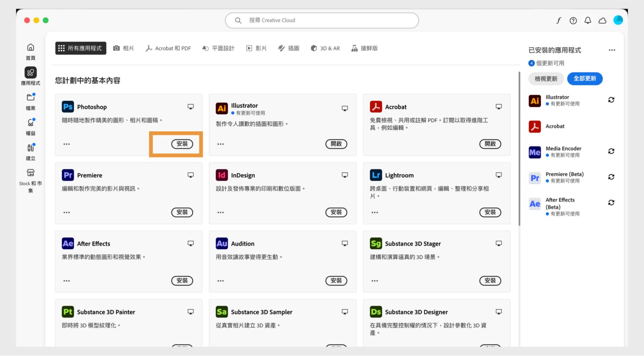Click the Substance 3D Painter icon
The width and height of the screenshot is (644, 356).
tap(68, 312)
